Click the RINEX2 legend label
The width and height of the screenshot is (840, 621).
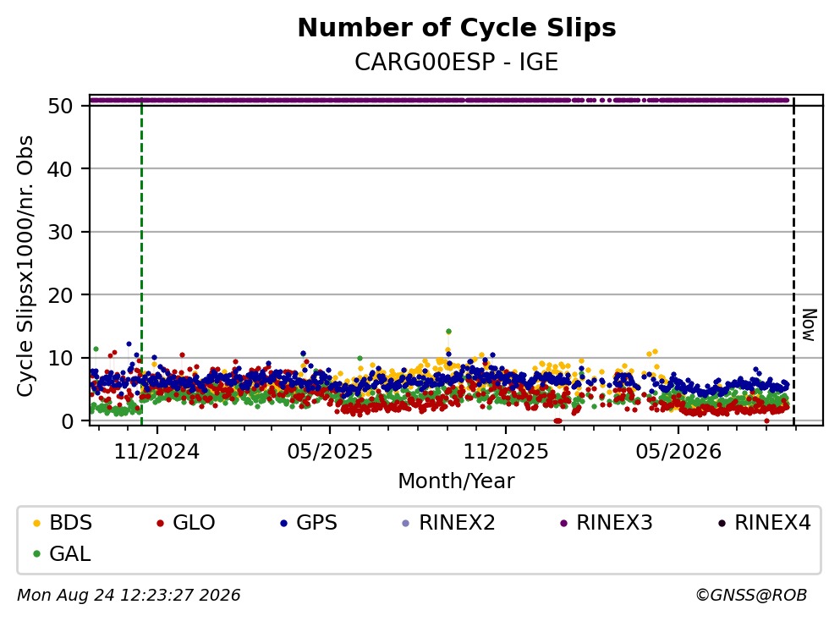click(457, 523)
